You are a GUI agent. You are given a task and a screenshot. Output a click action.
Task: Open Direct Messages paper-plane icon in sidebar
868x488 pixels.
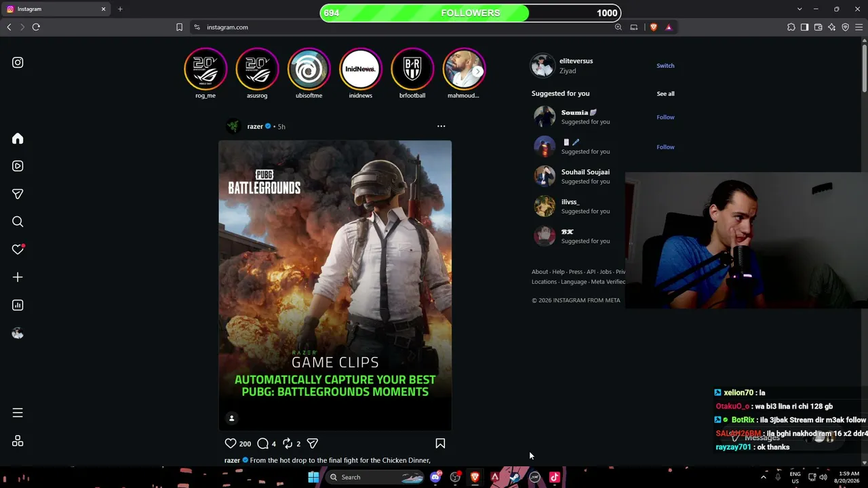(x=18, y=194)
